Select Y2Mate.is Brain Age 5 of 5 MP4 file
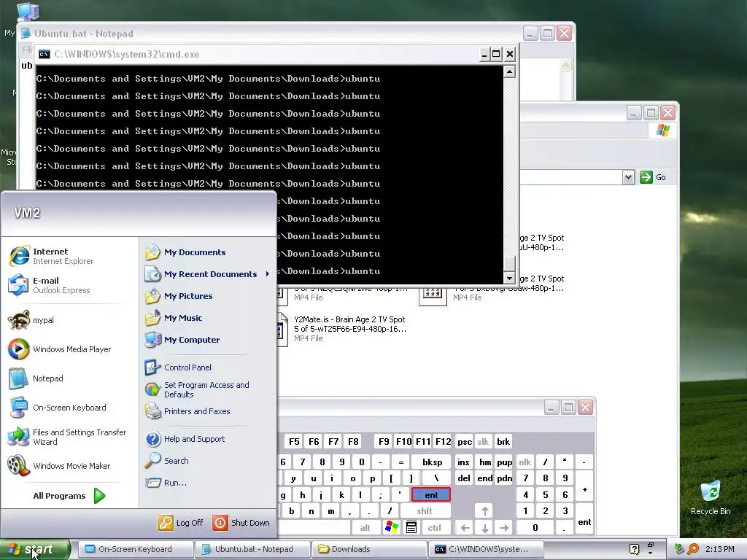The image size is (747, 560). coord(341,329)
